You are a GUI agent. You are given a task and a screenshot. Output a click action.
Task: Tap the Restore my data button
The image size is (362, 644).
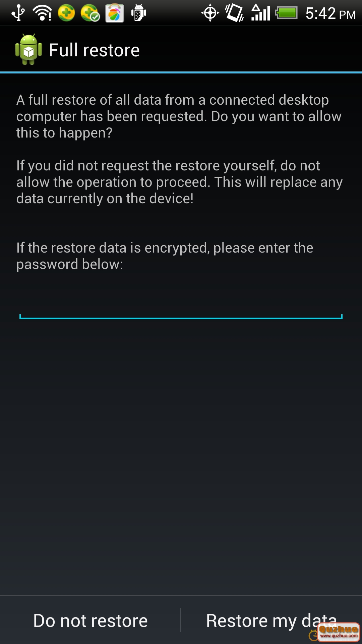[271, 620]
